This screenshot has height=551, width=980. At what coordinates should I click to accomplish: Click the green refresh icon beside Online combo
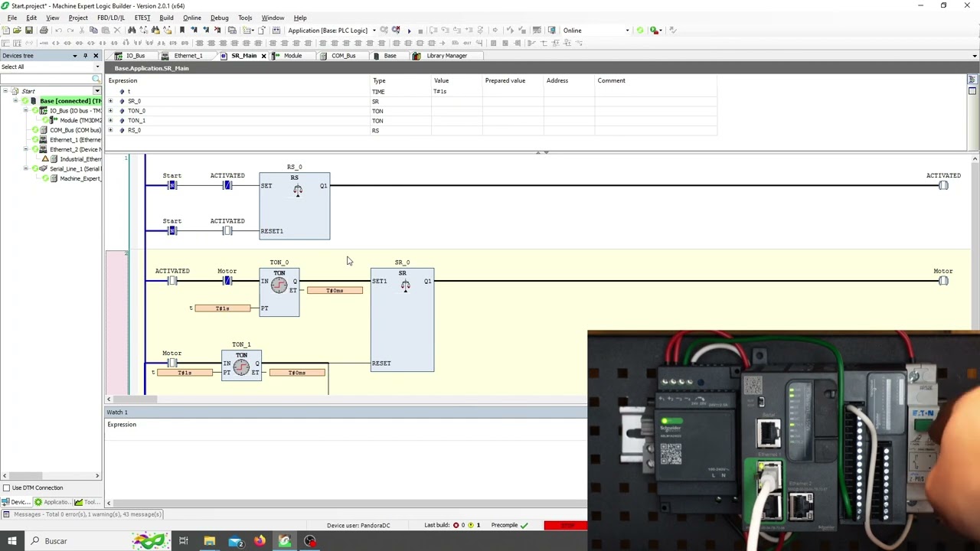[640, 30]
